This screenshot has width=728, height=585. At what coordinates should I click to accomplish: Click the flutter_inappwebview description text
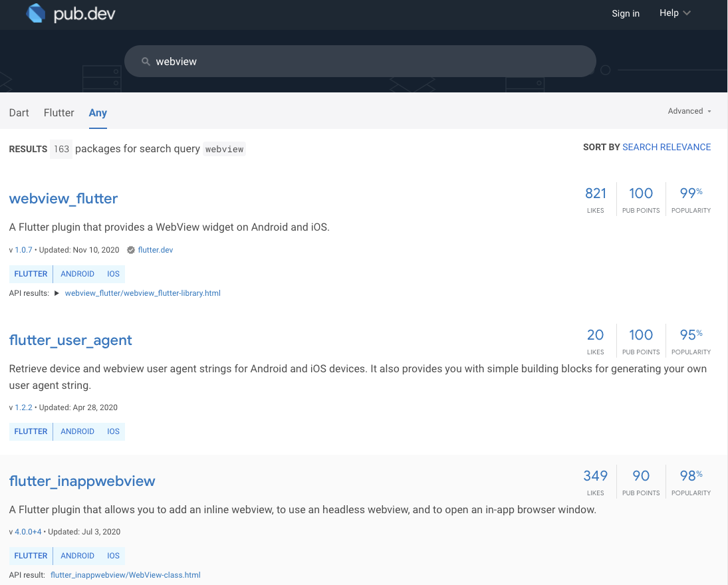[303, 510]
